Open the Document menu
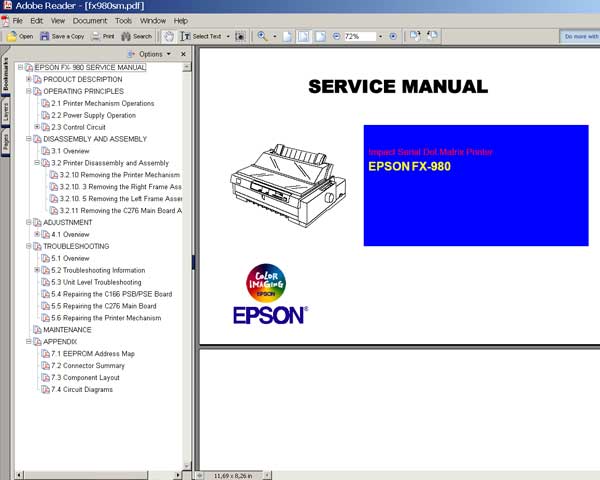 pyautogui.click(x=90, y=21)
